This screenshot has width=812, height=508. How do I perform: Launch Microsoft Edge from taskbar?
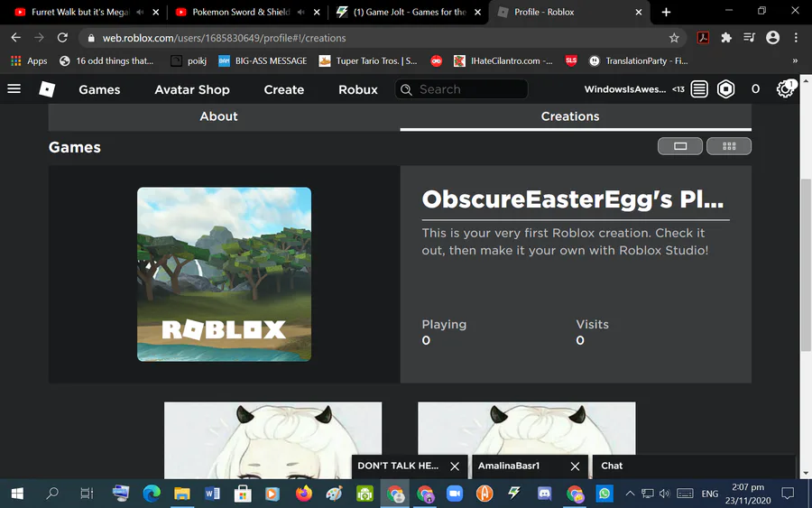click(152, 494)
